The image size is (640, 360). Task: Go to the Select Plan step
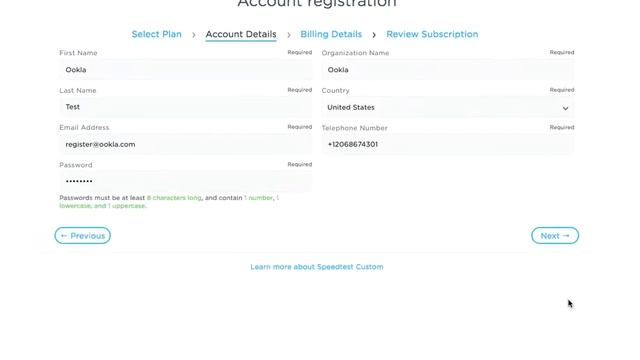click(156, 34)
